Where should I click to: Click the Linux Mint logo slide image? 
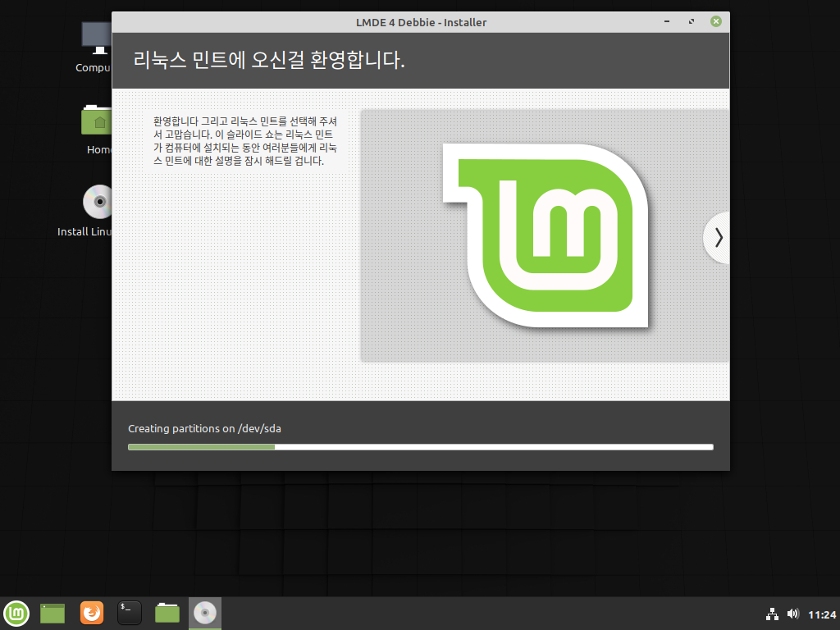tap(545, 235)
